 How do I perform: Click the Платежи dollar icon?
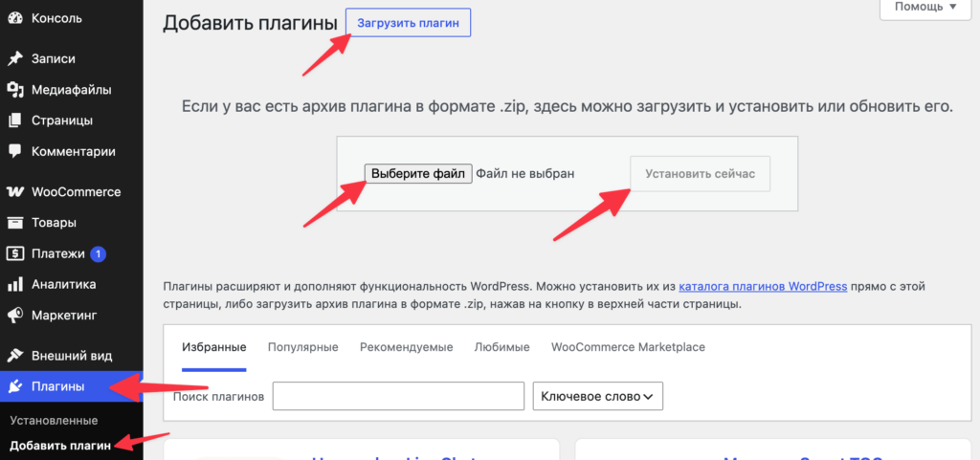pyautogui.click(x=15, y=254)
